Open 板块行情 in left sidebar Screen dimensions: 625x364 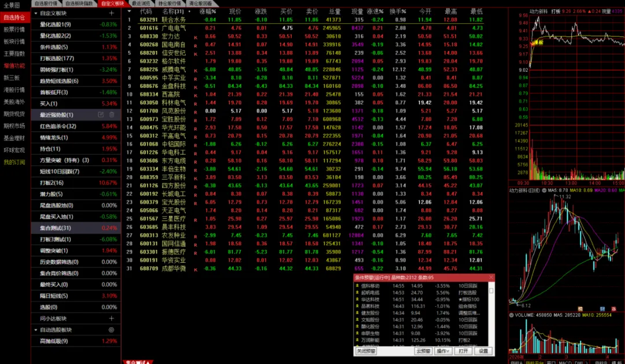[14, 41]
